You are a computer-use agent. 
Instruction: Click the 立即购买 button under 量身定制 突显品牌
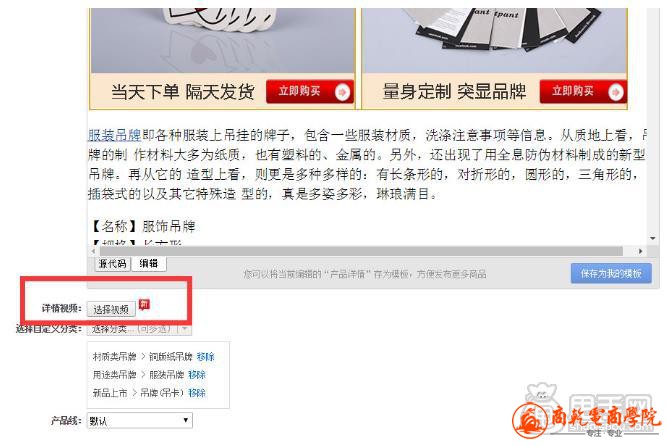point(583,91)
